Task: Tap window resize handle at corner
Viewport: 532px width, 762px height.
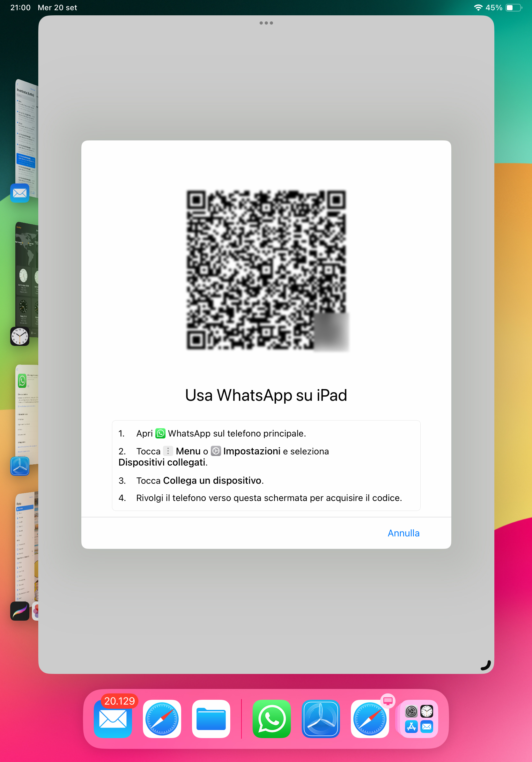Action: (x=486, y=665)
